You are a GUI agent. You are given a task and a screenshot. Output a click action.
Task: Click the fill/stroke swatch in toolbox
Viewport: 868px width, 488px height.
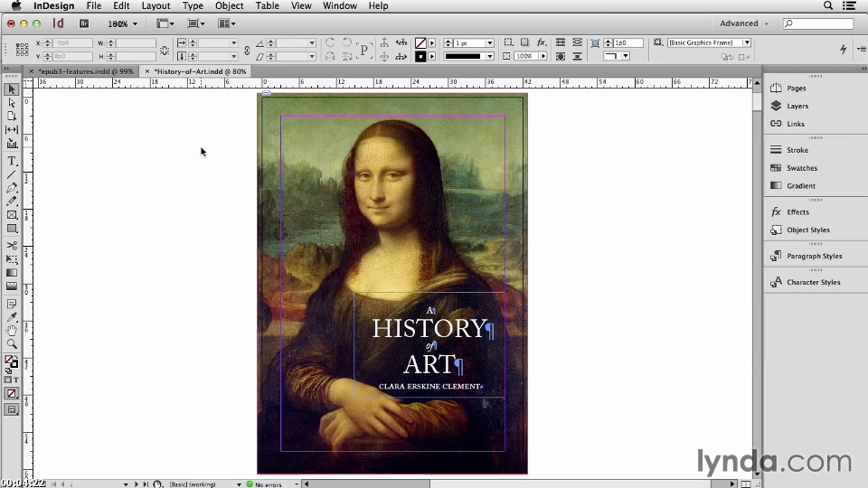click(x=11, y=361)
